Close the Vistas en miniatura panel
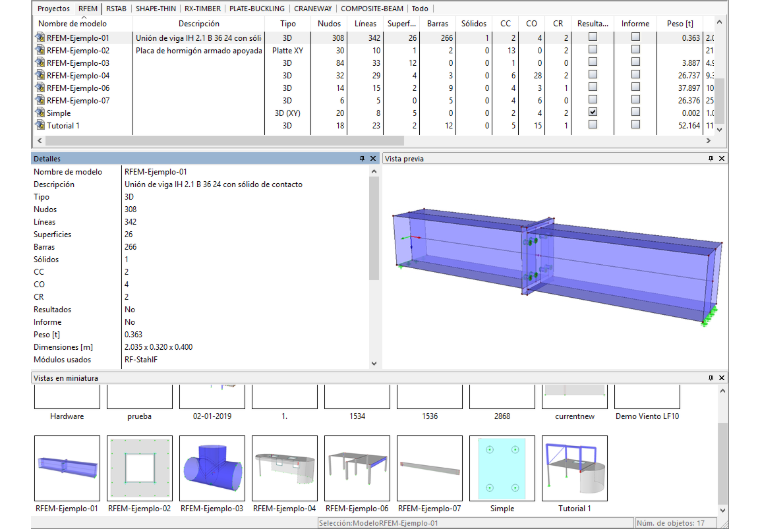The width and height of the screenshot is (760, 529). pyautogui.click(x=722, y=378)
